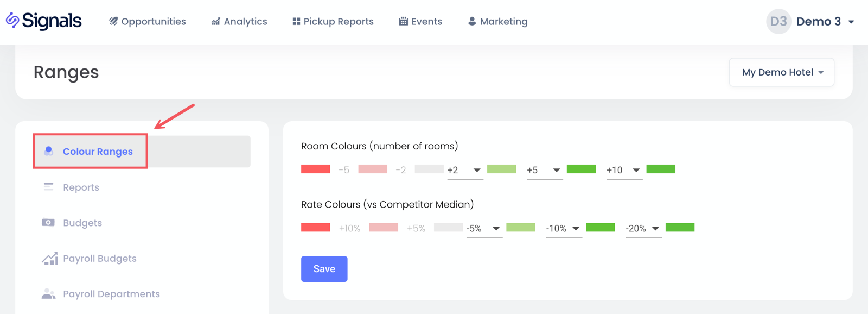This screenshot has width=868, height=314.
Task: Click the Colour Ranges sidebar icon
Action: pos(49,151)
